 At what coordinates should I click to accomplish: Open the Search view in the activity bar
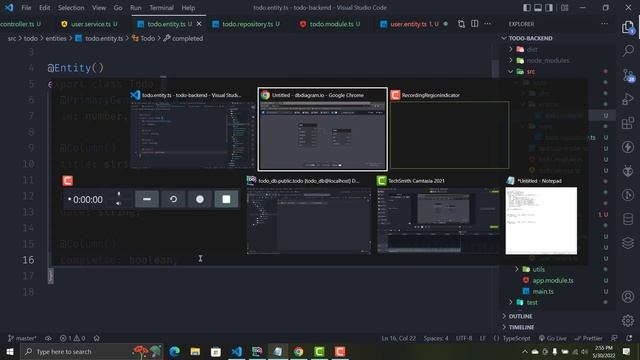[x=628, y=51]
